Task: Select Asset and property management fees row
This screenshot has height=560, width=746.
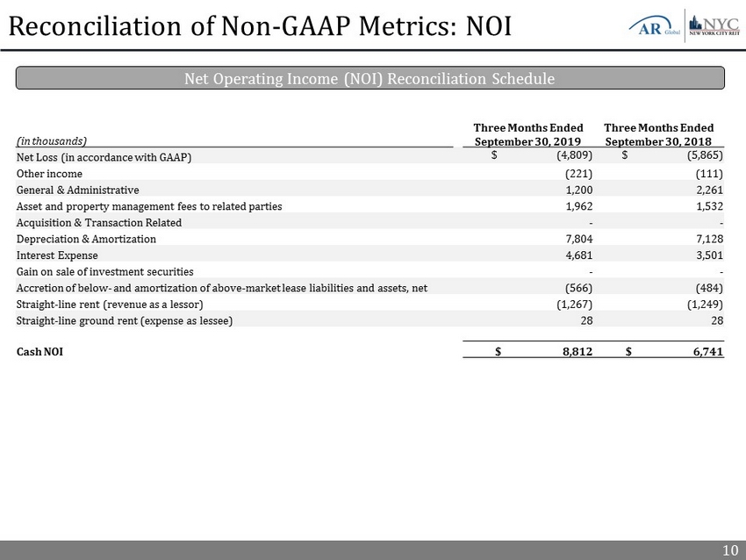Action: [x=149, y=205]
